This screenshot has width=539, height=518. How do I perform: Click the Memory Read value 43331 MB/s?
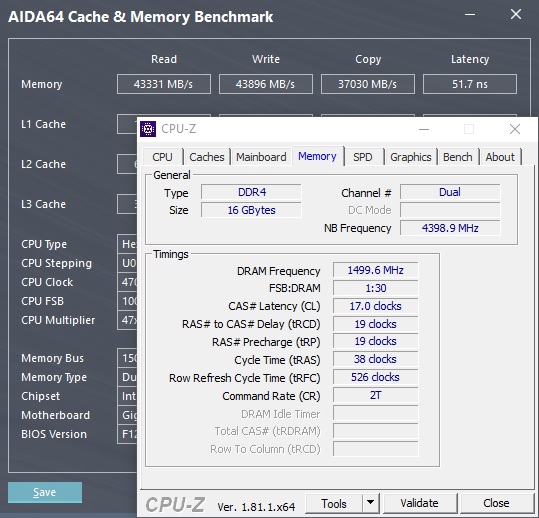pos(164,84)
